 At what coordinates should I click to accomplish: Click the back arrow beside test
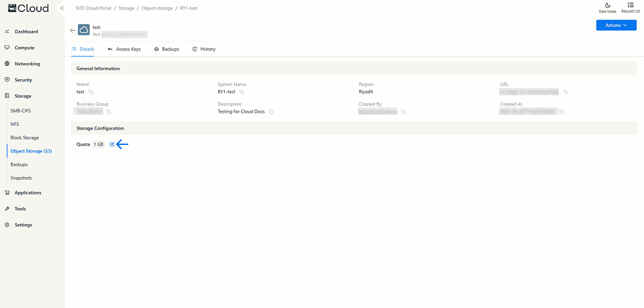(x=73, y=30)
